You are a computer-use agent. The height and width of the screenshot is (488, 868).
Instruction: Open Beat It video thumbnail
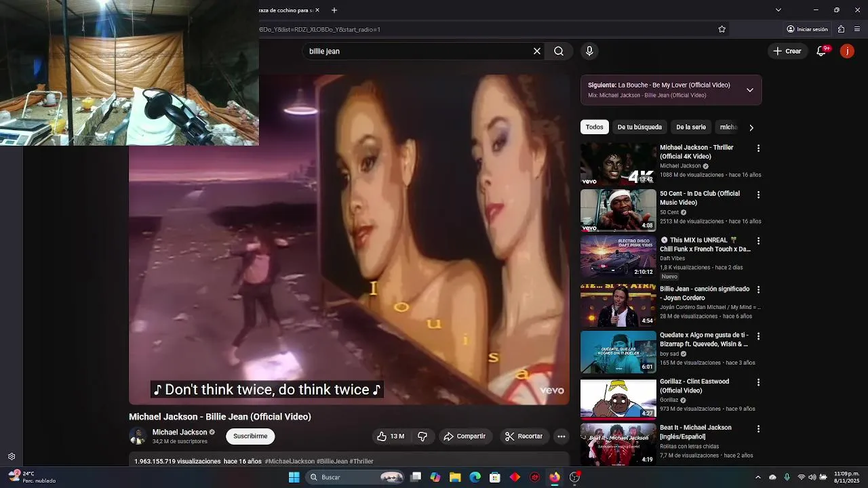click(x=618, y=444)
